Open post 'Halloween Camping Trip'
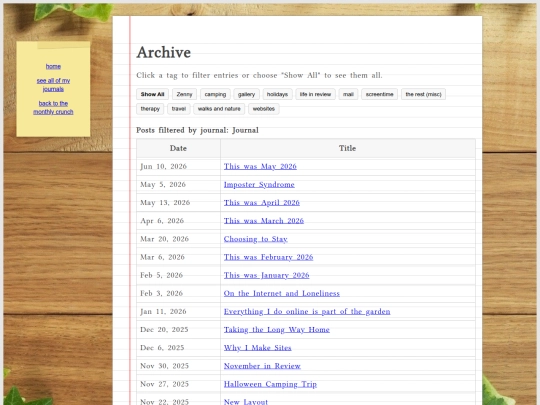Screen dimensions: 540x405 (270, 384)
